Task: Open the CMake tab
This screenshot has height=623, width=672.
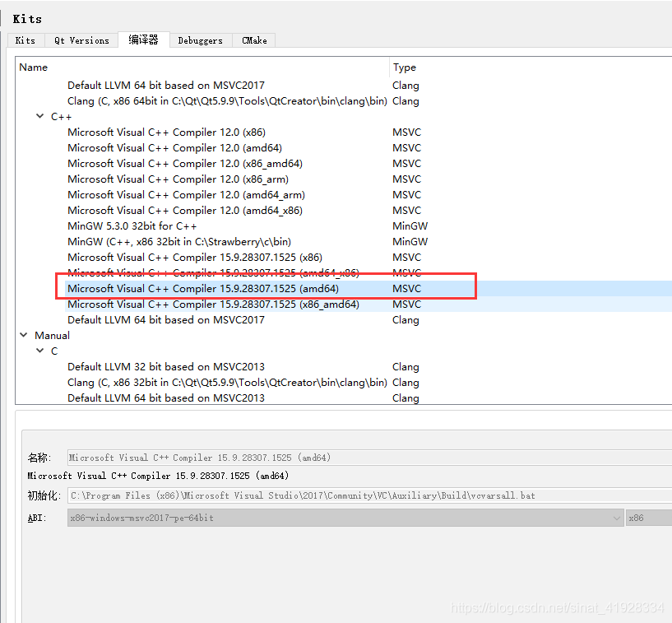Action: [x=253, y=40]
